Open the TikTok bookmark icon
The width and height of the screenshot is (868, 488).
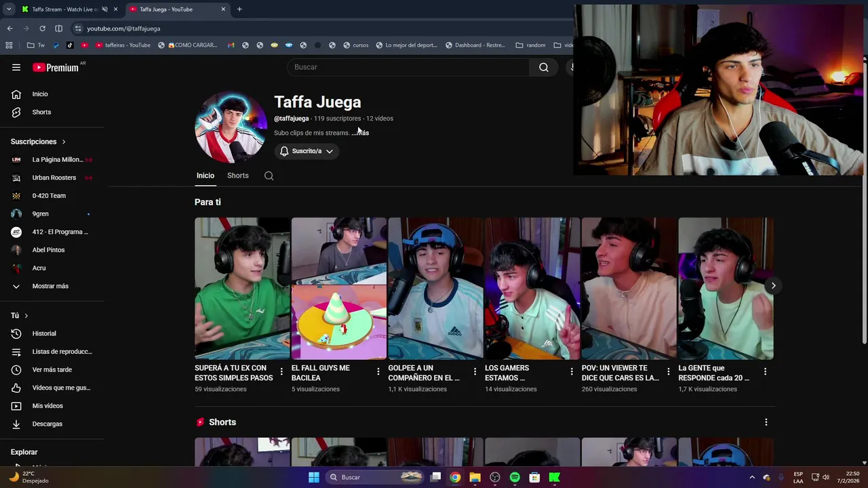(70, 45)
